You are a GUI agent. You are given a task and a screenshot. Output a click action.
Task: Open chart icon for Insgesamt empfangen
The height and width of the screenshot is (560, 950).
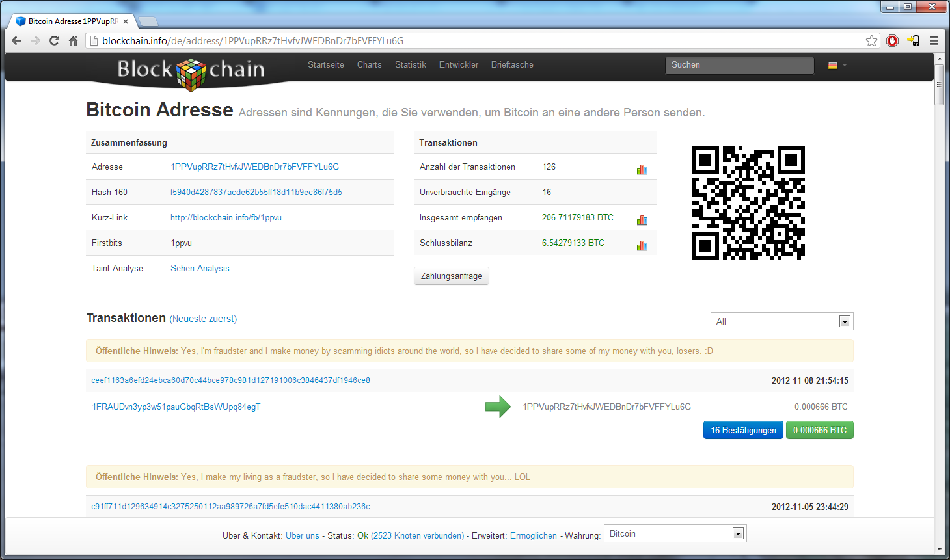click(642, 220)
